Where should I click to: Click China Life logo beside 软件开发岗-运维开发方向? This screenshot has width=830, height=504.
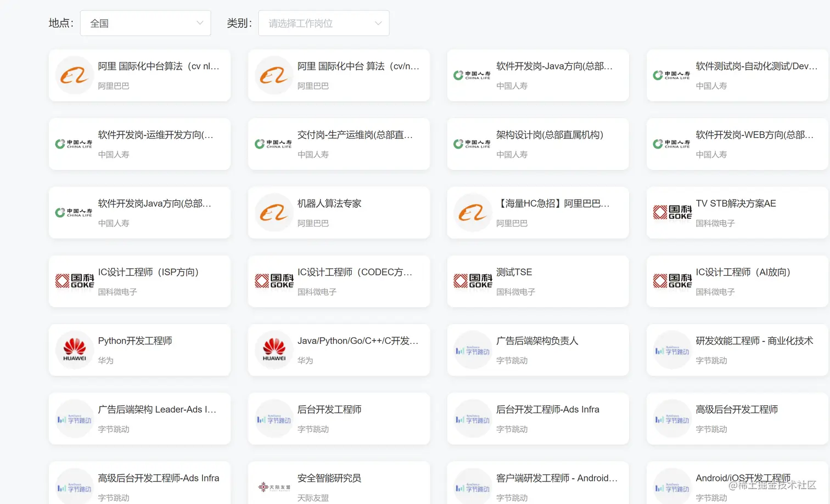[x=75, y=144]
